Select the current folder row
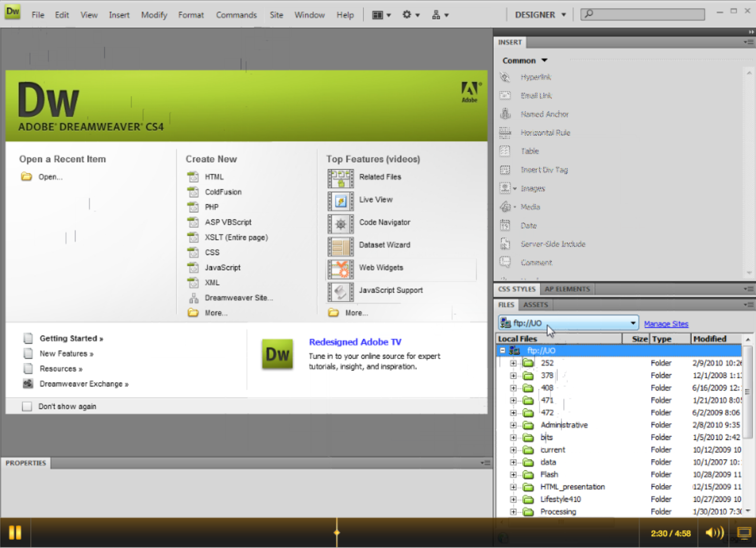The width and height of the screenshot is (756, 548). (x=620, y=450)
